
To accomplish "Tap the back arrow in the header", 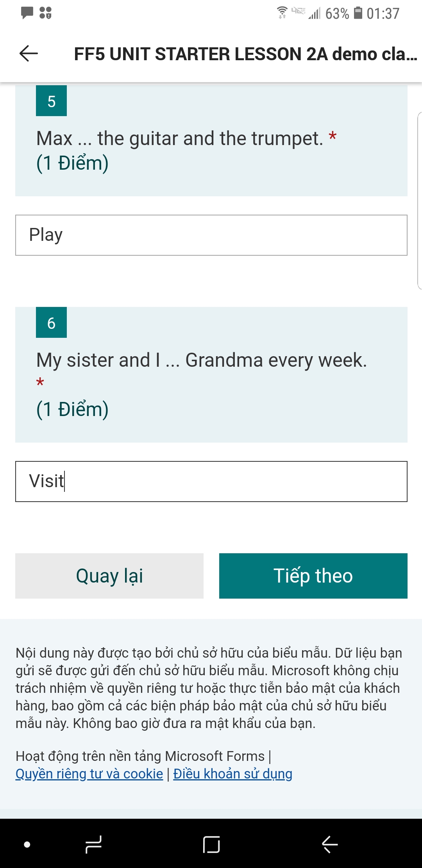I will 29,54.
